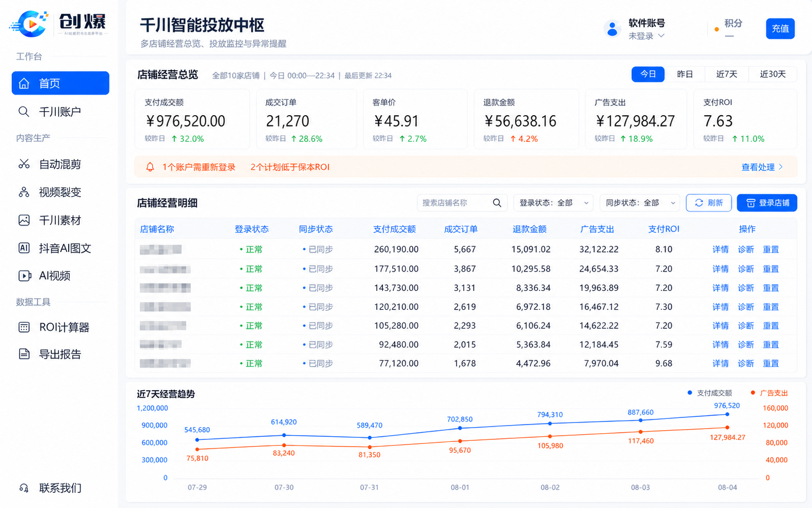Screen dimensions: 812x508
Task: Click ROI value 9.68 cell
Action: (664, 364)
